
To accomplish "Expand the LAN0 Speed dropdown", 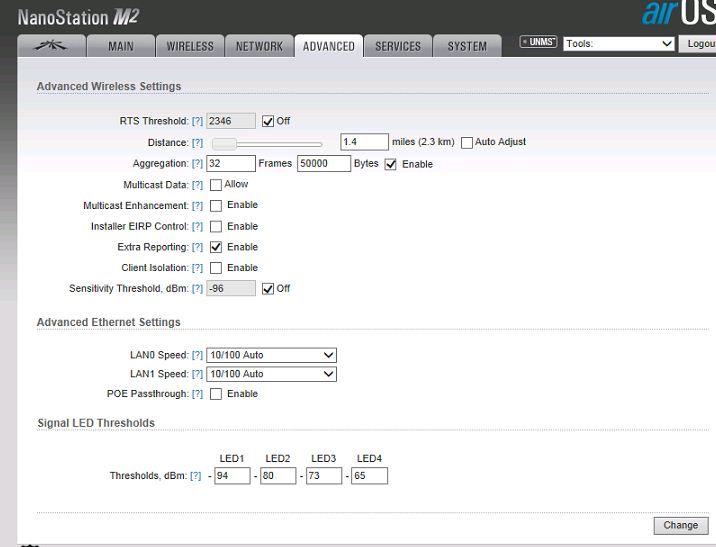I will coord(271,355).
